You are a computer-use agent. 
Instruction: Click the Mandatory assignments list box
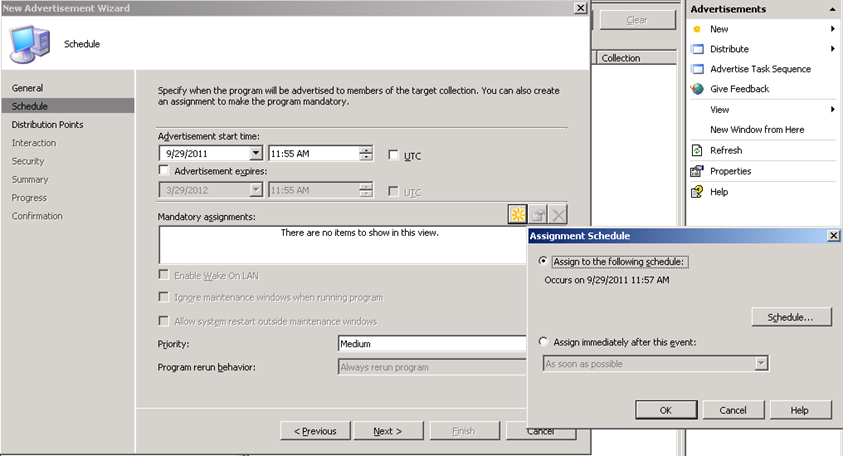(x=342, y=245)
